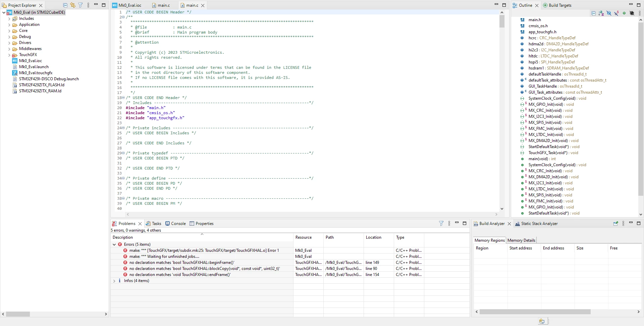
Task: Open Problems view filter funnel icon
Action: 441,224
